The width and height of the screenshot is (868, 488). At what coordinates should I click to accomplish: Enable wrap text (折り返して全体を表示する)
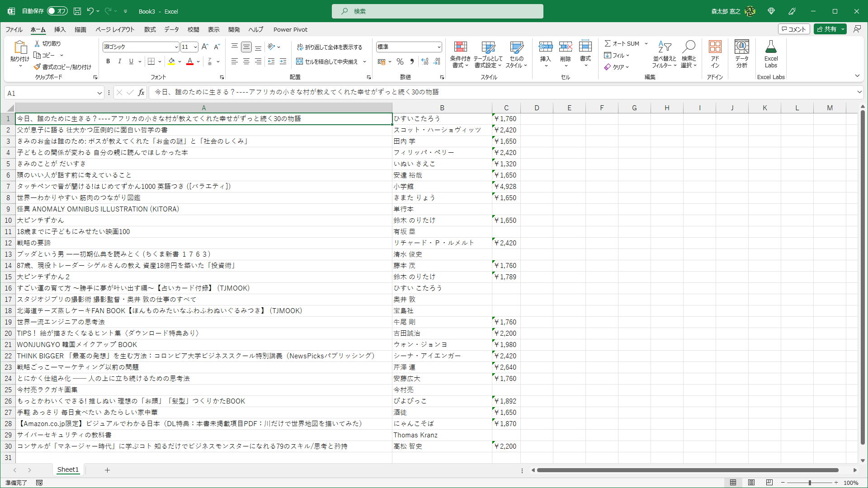(x=331, y=47)
